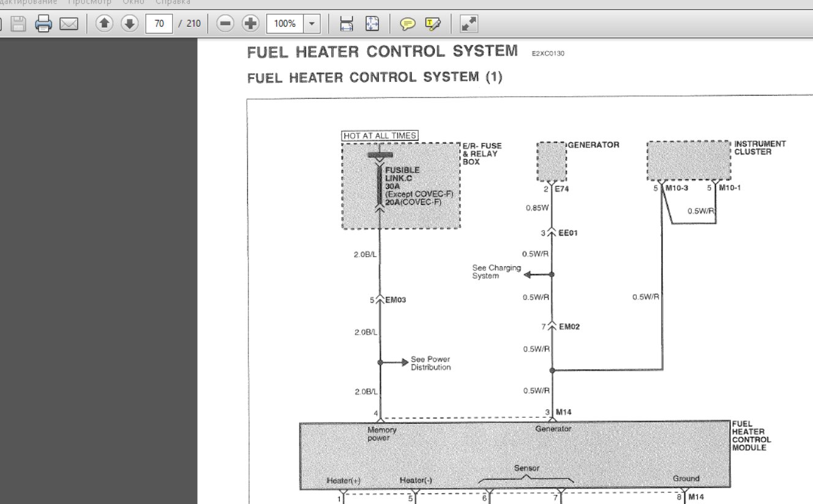Image resolution: width=813 pixels, height=504 pixels.
Task: Zoom out with minus button
Action: (x=226, y=24)
